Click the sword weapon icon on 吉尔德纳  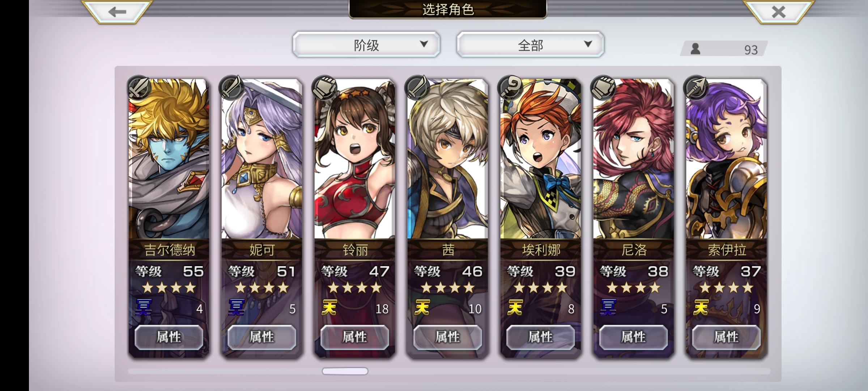(x=139, y=88)
